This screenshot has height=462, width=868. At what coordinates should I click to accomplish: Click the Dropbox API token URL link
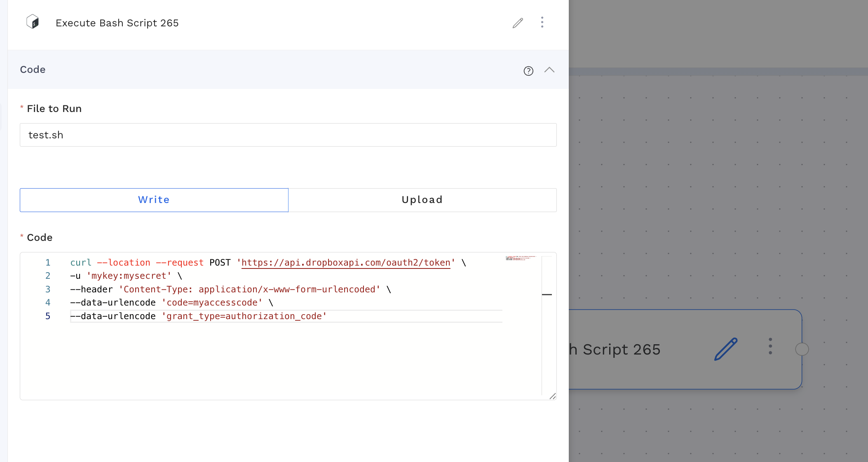(x=345, y=263)
